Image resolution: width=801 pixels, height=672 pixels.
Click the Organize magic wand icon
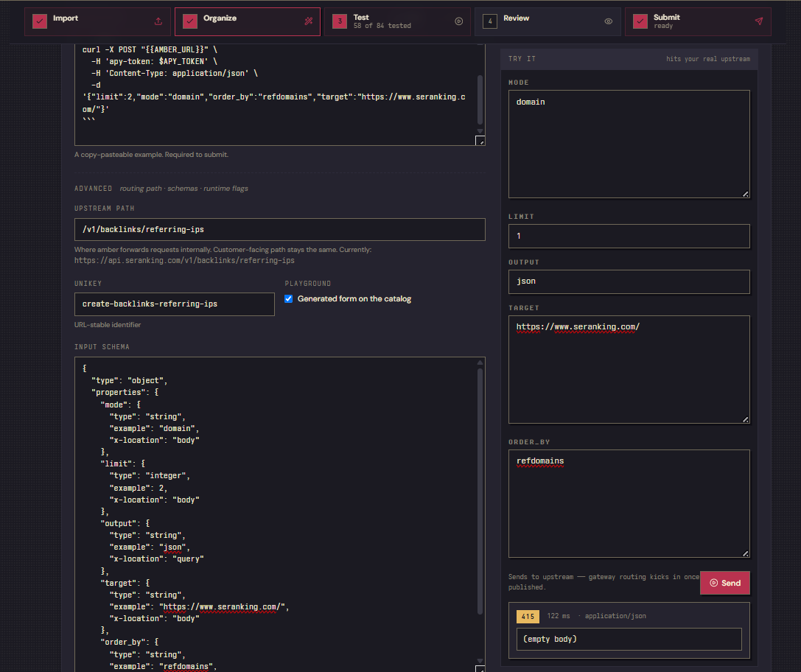click(309, 21)
